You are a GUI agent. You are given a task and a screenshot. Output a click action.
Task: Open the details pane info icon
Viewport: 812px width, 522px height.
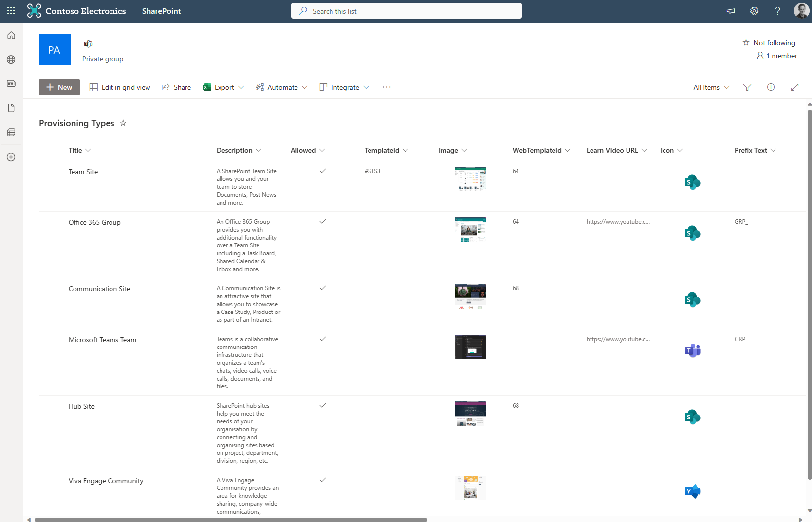[x=771, y=87]
